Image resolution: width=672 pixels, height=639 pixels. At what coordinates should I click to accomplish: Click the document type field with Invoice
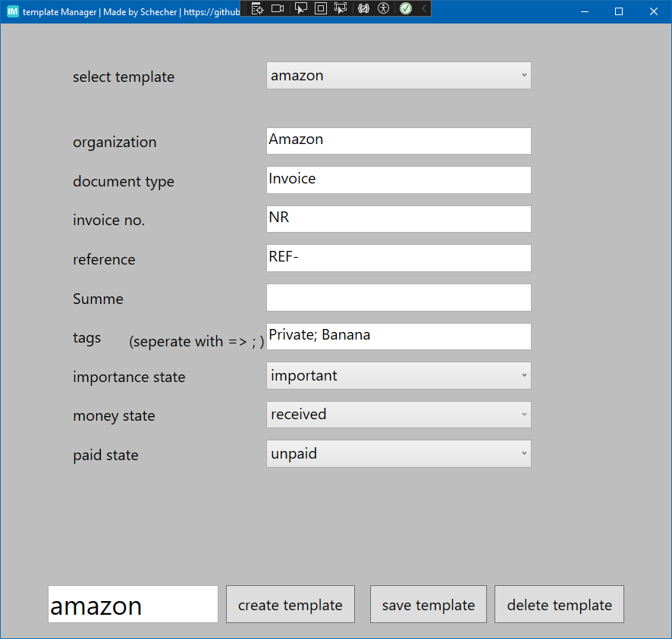[x=398, y=180]
